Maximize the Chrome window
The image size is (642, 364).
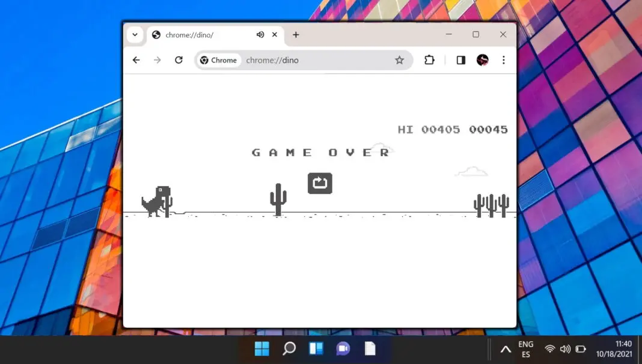click(x=475, y=35)
